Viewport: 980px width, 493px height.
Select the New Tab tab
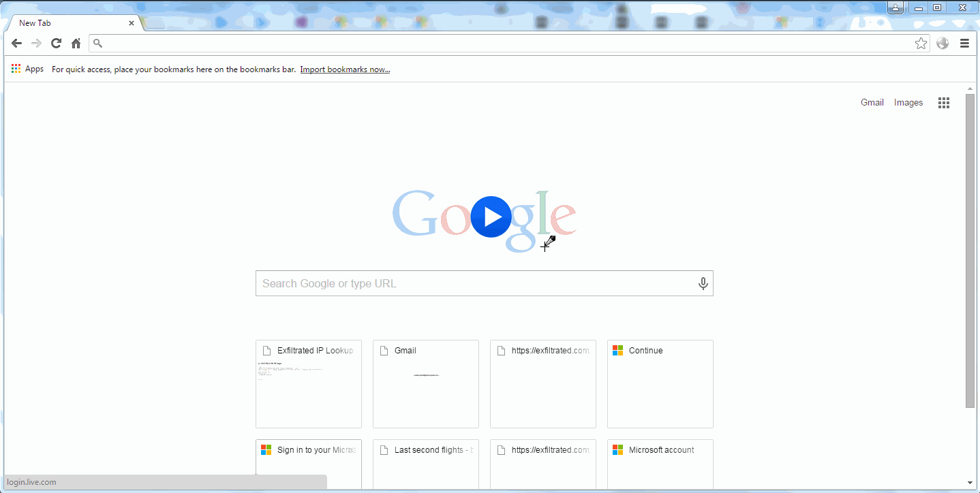pyautogui.click(x=68, y=23)
